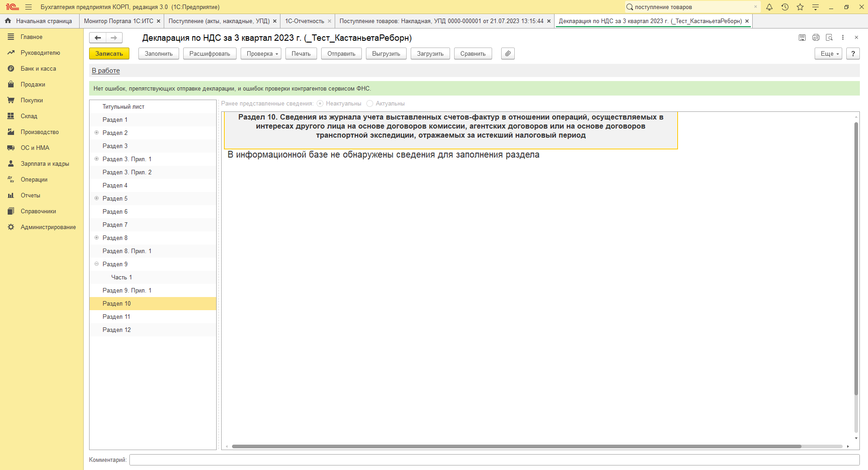868x470 pixels.
Task: Open the Производство section
Action: [x=42, y=132]
